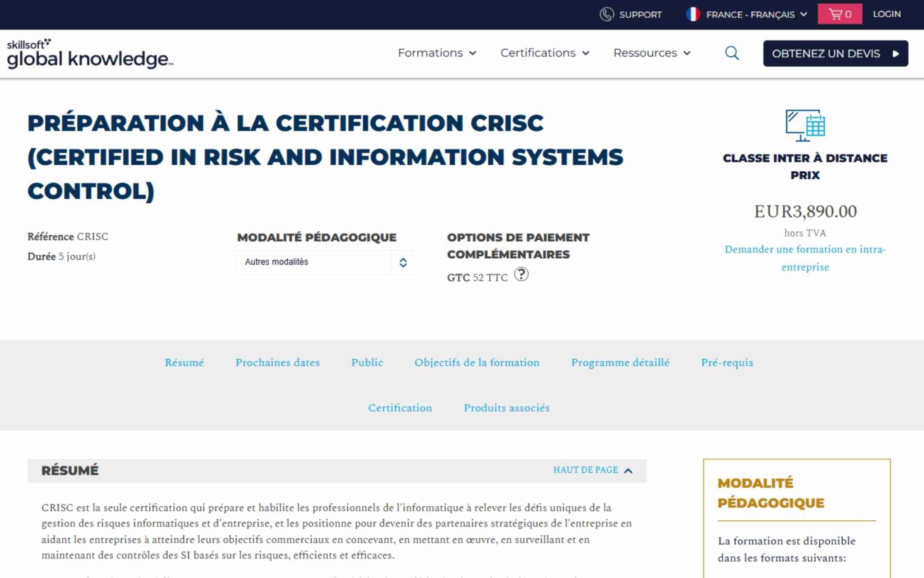Click the Référence CRISC text
This screenshot has height=578, width=924.
point(68,237)
